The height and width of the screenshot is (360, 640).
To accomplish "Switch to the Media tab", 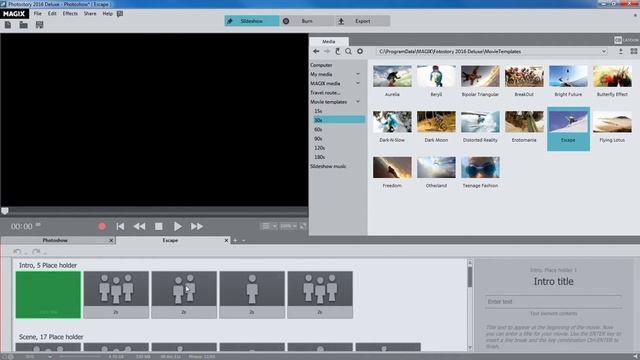I will coord(329,42).
